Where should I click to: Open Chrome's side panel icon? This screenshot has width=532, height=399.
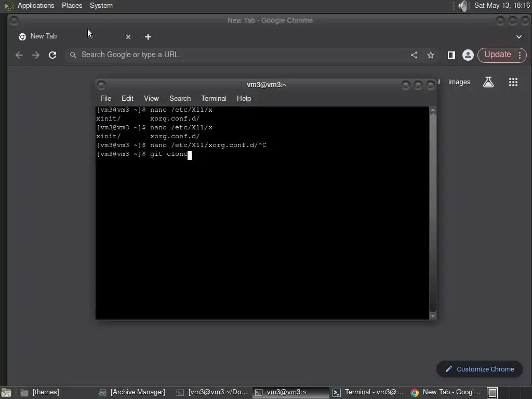pos(451,55)
